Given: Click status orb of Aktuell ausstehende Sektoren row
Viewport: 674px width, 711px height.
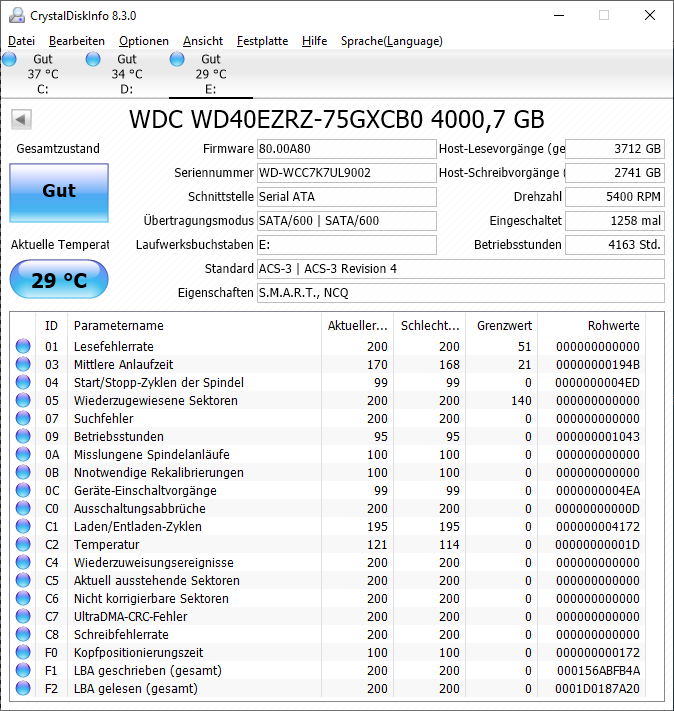Looking at the screenshot, I should (23, 580).
